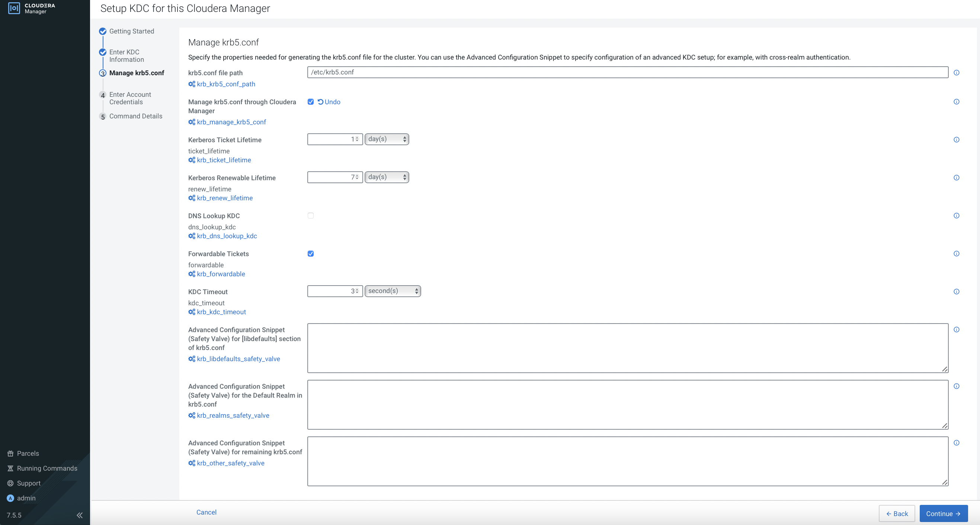980x525 pixels.
Task: Click the Undo icon beside manage checkbox
Action: 320,102
